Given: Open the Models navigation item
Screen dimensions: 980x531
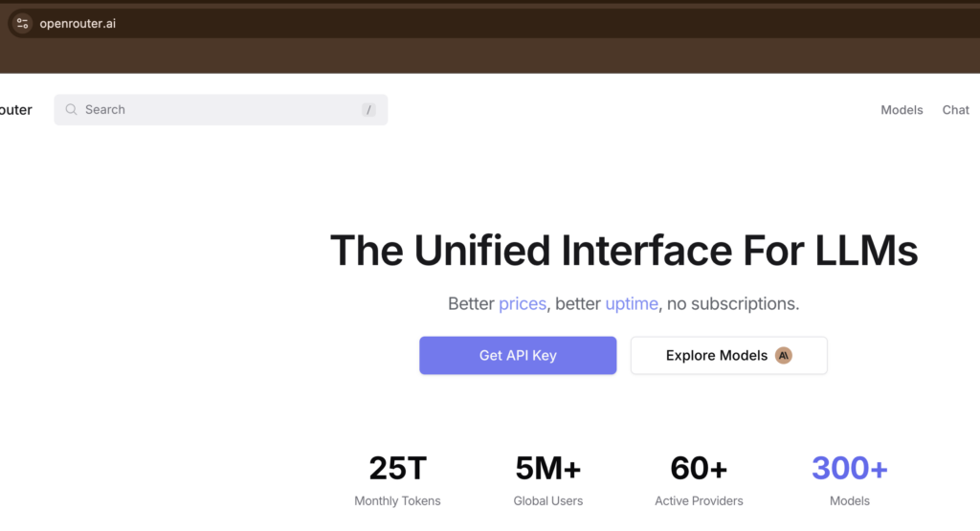Looking at the screenshot, I should pyautogui.click(x=902, y=110).
